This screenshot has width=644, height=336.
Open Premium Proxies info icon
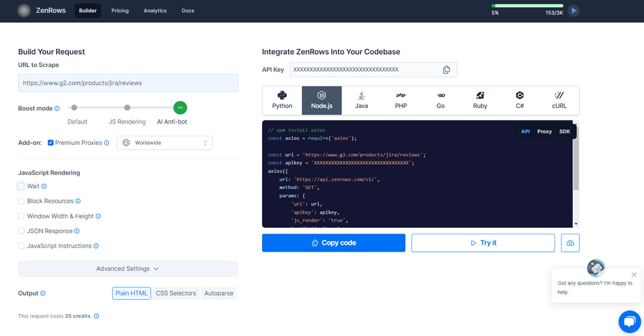click(x=106, y=143)
